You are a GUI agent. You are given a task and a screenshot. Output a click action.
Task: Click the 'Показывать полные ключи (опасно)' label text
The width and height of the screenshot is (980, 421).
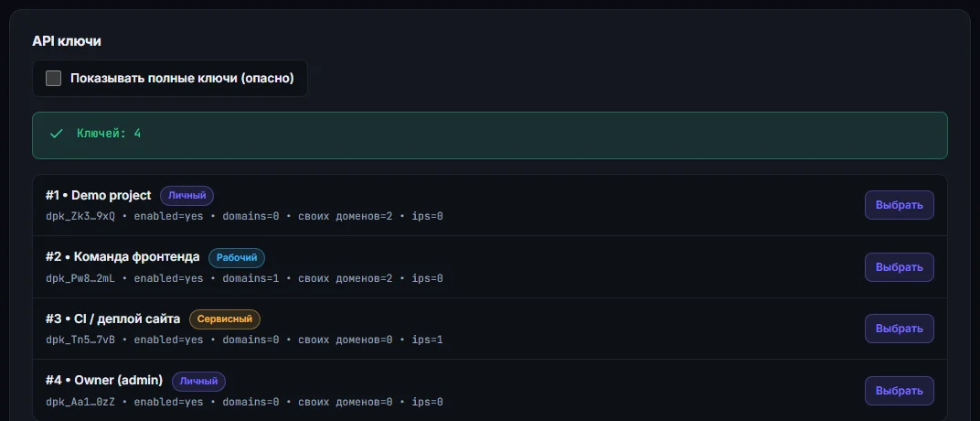pyautogui.click(x=182, y=78)
